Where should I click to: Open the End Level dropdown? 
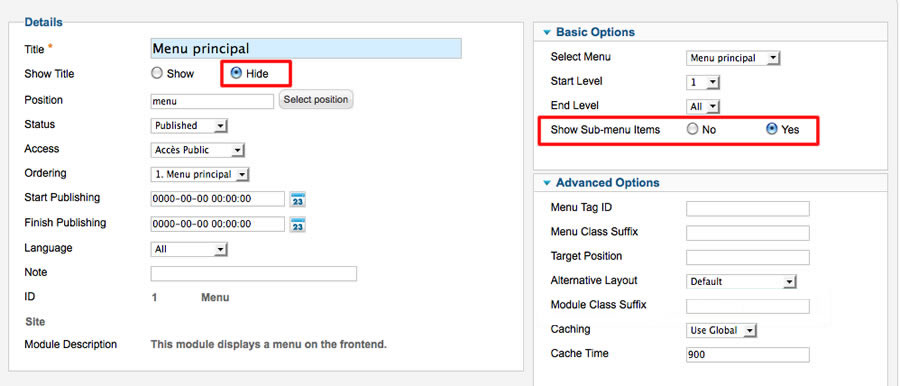pyautogui.click(x=703, y=107)
